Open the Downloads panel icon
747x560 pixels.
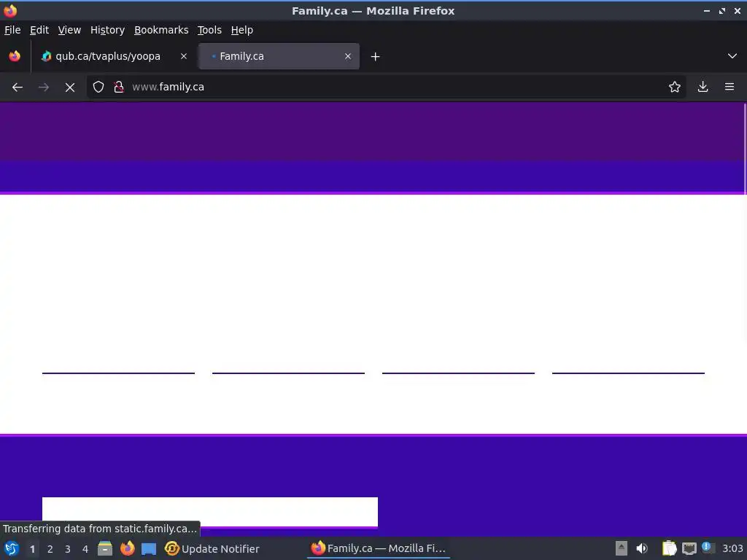[x=703, y=87]
